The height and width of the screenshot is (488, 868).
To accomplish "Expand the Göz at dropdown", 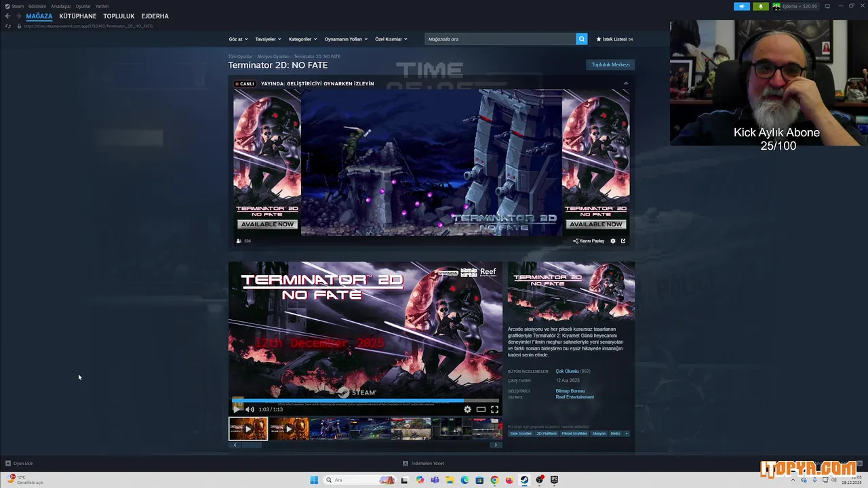I will point(238,39).
